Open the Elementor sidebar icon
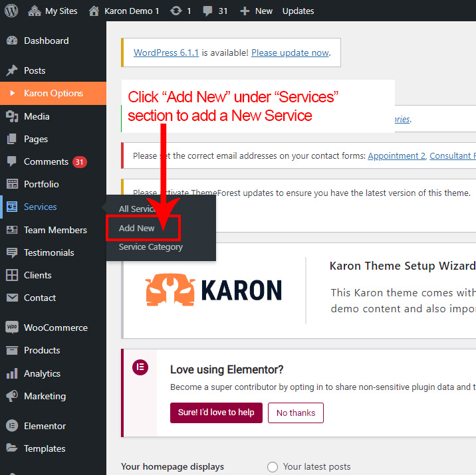This screenshot has width=476, height=475. (12, 426)
